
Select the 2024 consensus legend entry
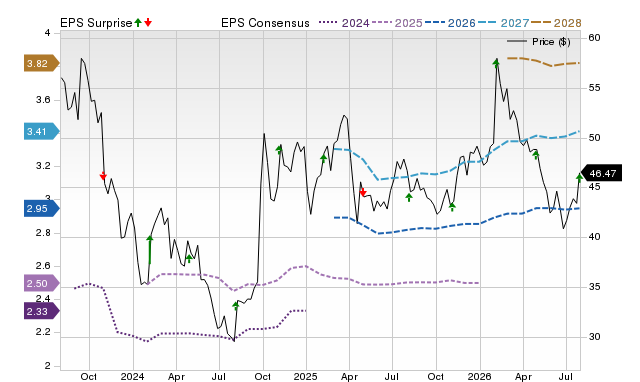coord(344,23)
